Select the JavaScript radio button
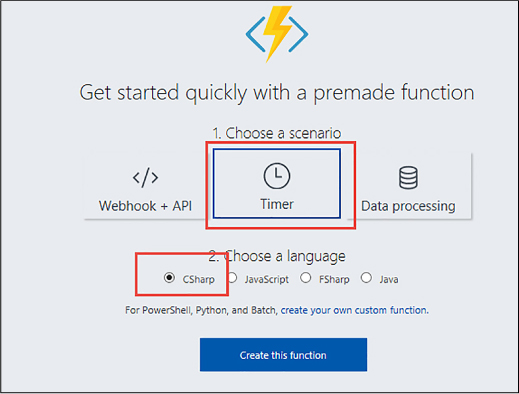 [232, 278]
